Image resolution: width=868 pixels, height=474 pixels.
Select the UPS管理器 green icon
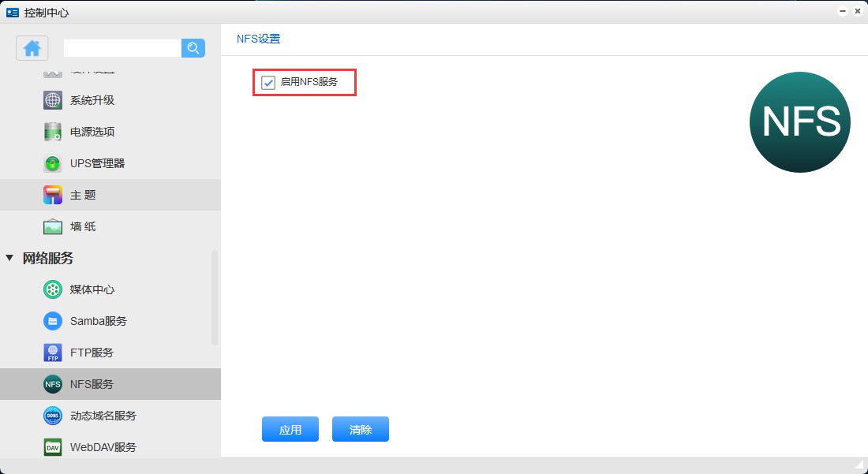53,163
